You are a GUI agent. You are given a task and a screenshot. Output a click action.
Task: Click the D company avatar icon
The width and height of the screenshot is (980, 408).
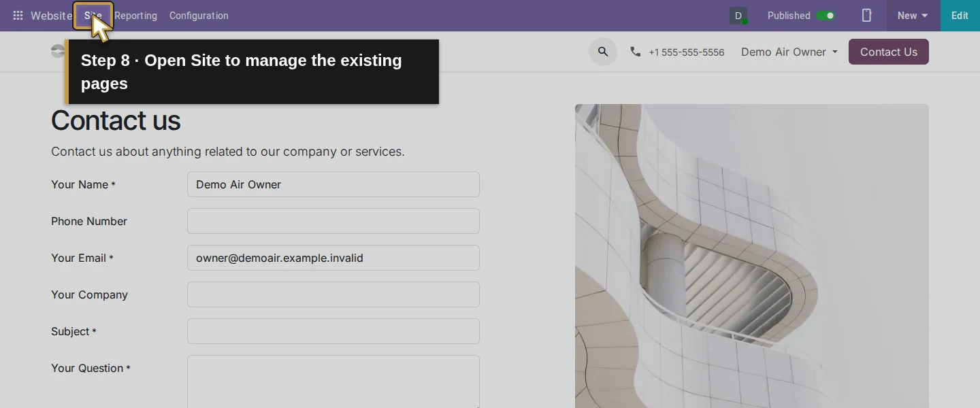738,16
